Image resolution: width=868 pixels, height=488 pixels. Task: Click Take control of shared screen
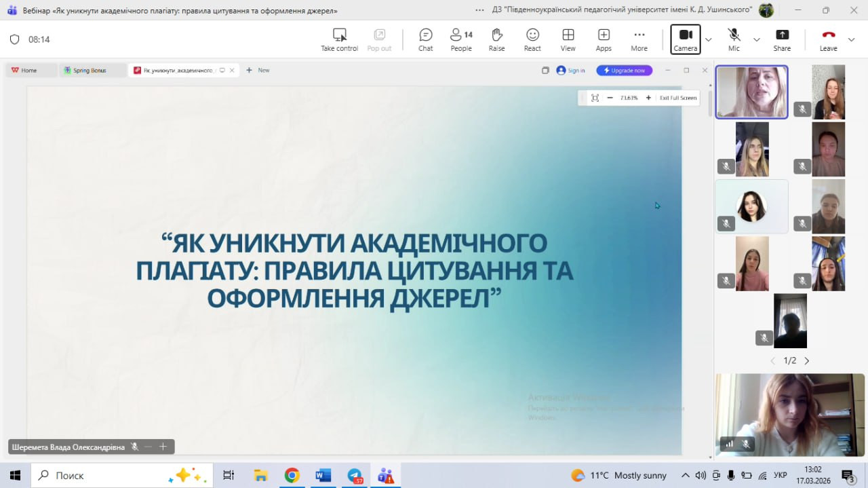point(339,39)
